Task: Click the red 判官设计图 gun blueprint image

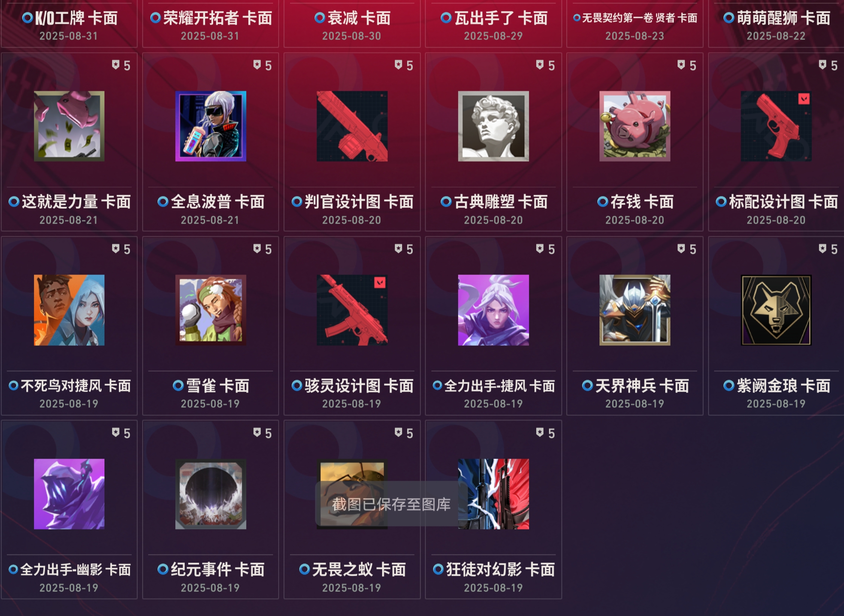Action: point(352,126)
